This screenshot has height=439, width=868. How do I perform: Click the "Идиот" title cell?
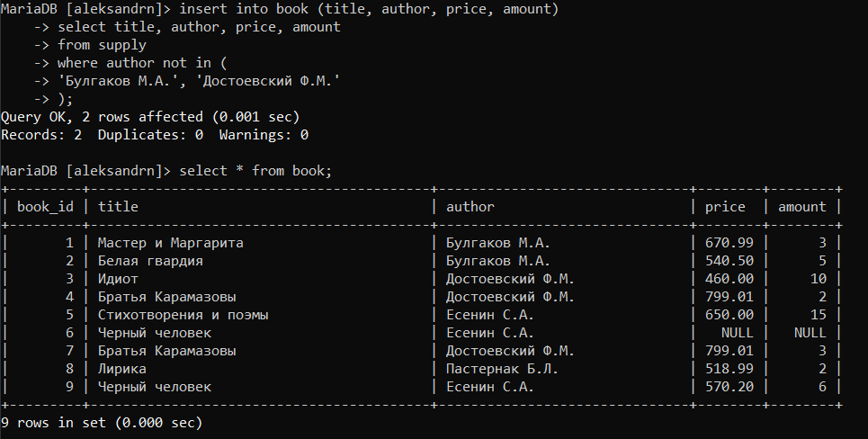tap(118, 279)
